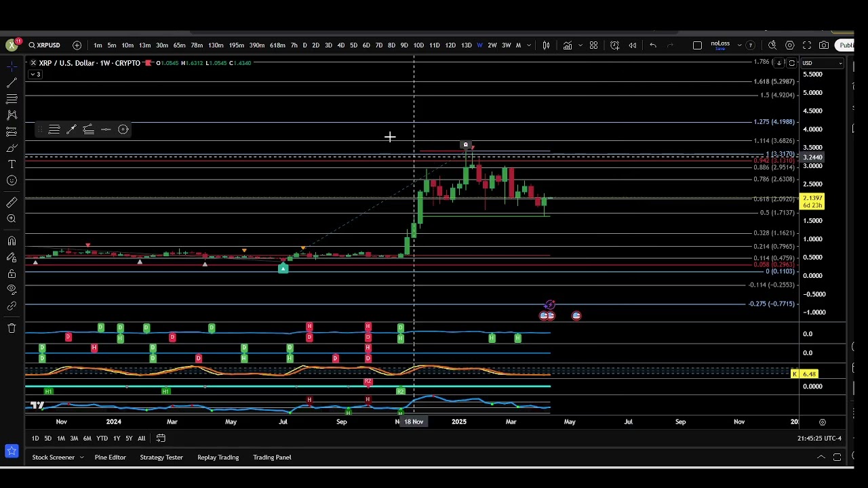Enter fullscreen chart mode
The image size is (868, 488).
point(807,45)
